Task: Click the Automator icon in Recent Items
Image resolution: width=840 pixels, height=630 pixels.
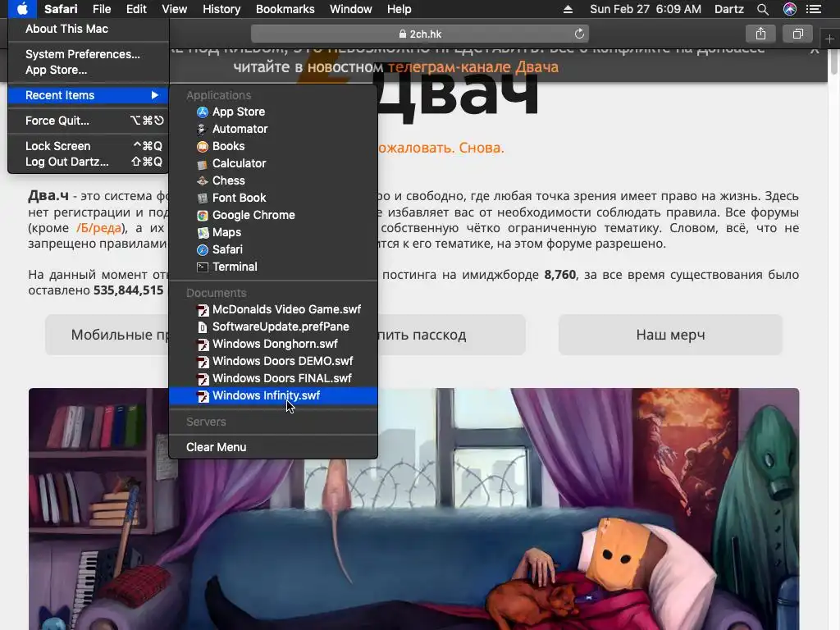Action: tap(203, 129)
